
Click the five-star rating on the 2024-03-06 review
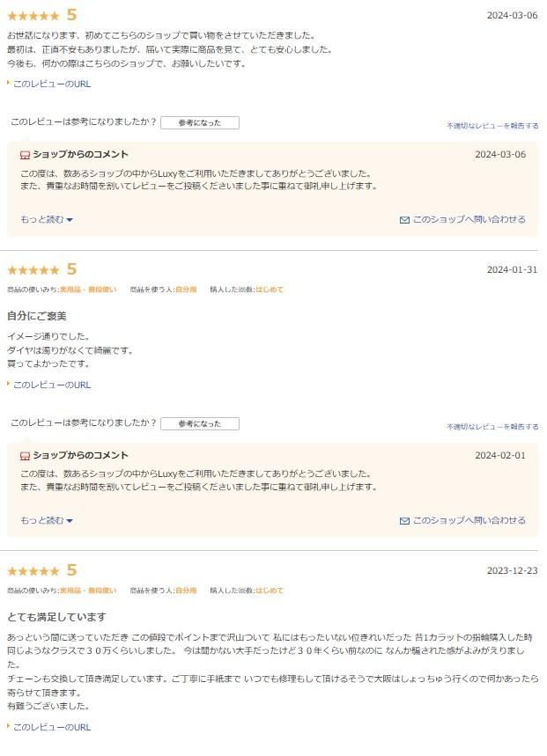tap(33, 16)
